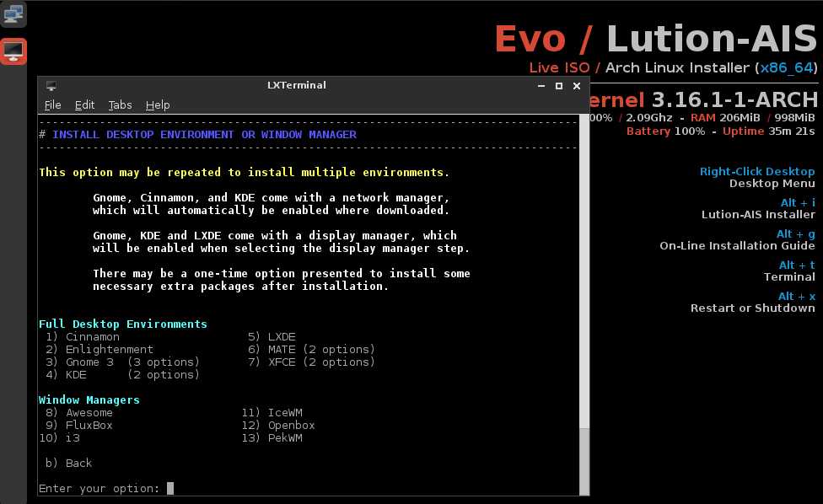This screenshot has height=504, width=823.
Task: Open the Edit menu in LXTerminal
Action: 84,105
